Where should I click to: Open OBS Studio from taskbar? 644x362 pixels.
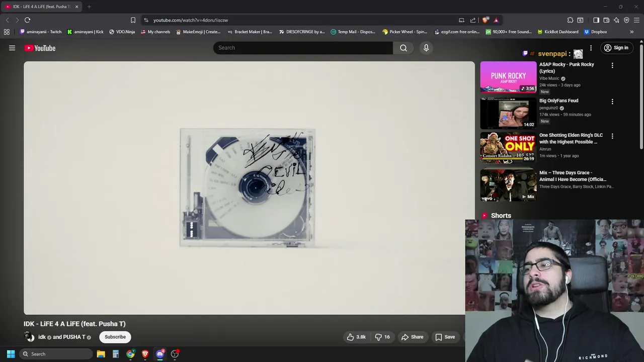(x=175, y=354)
